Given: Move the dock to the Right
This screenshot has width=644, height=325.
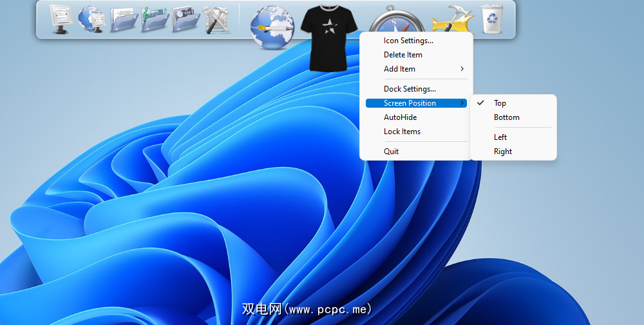Looking at the screenshot, I should pyautogui.click(x=503, y=152).
